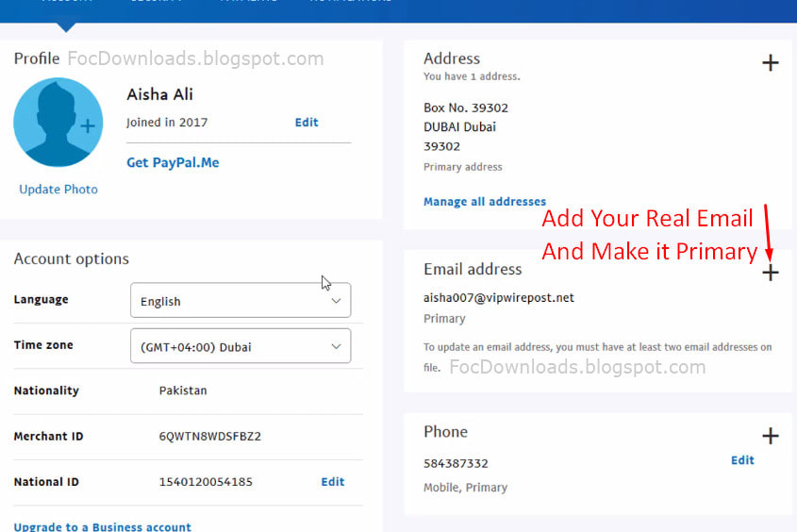Select the Merchant ID value 6QWTN8WDSFBZ2

pyautogui.click(x=210, y=437)
